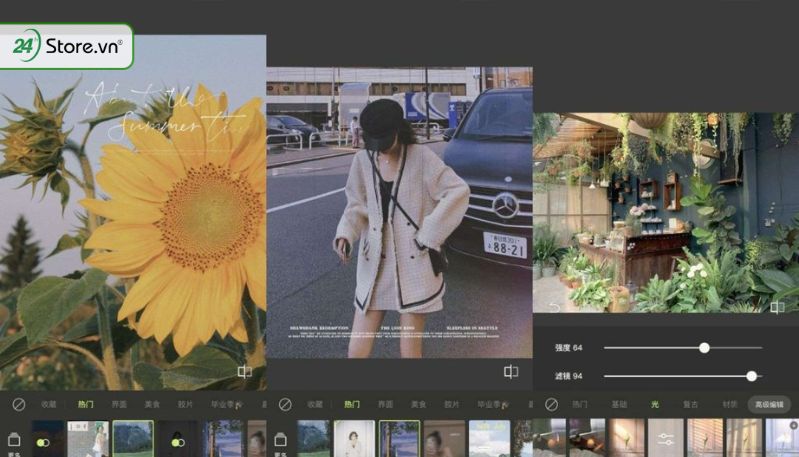
Task: Open the store bag icon at bottom left
Action: pyautogui.click(x=14, y=439)
